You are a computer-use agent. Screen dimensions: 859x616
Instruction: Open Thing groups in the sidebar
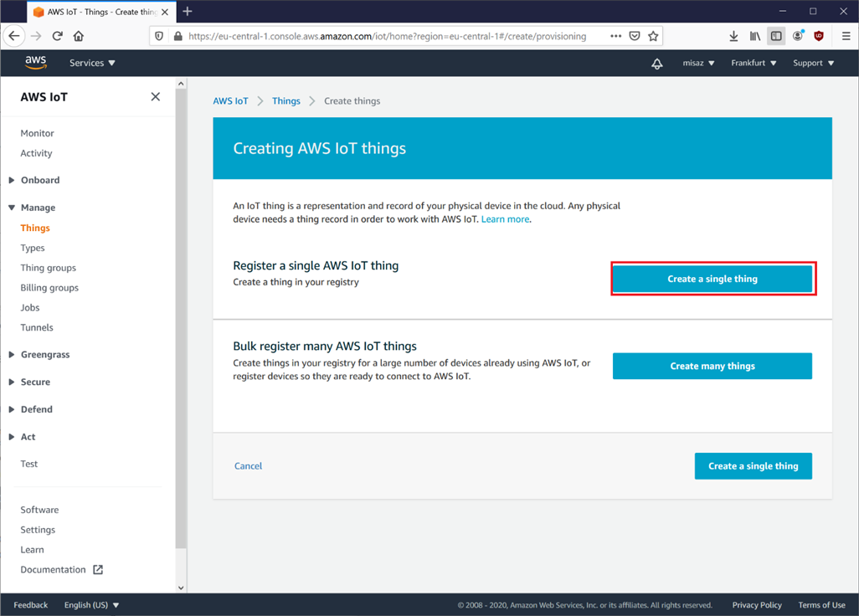point(49,268)
